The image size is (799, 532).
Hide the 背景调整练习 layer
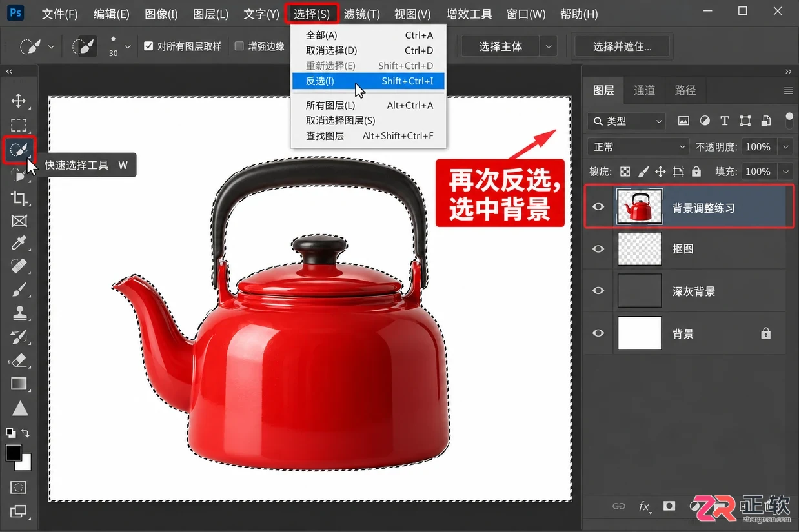599,207
